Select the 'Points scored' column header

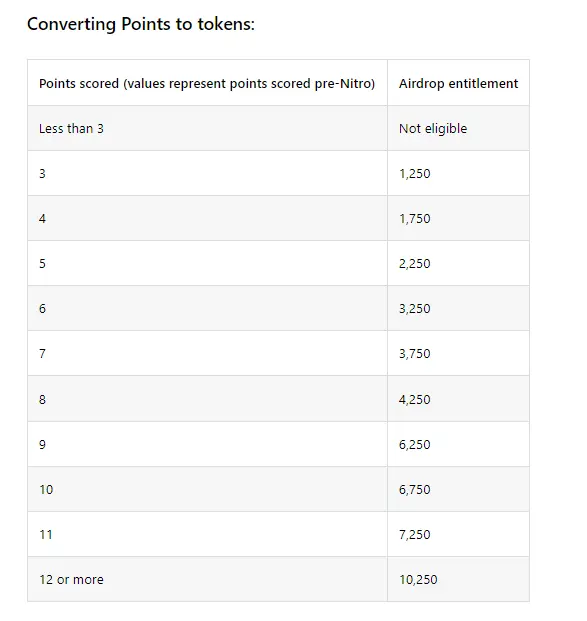tap(207, 83)
